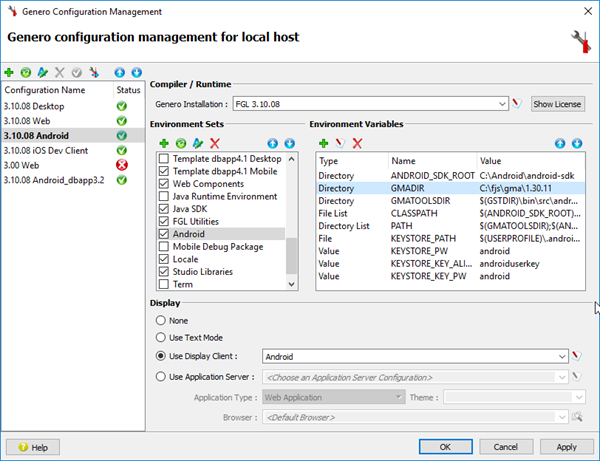Open Application Server Configuration dropdown
Viewport: 600px width, 461px height.
[x=562, y=377]
